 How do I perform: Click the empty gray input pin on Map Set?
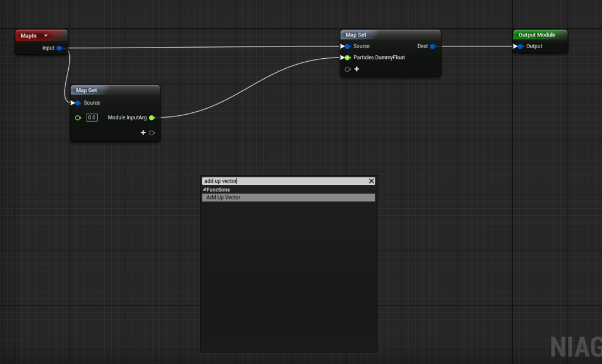coord(347,69)
